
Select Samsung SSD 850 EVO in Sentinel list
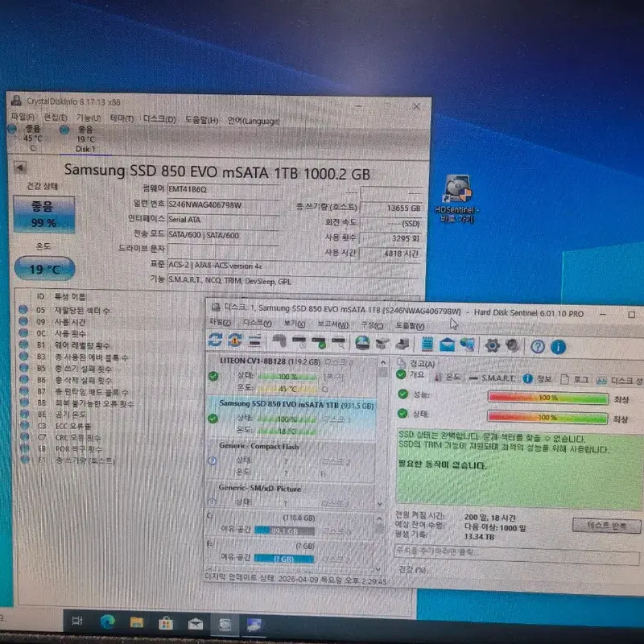pyautogui.click(x=291, y=417)
